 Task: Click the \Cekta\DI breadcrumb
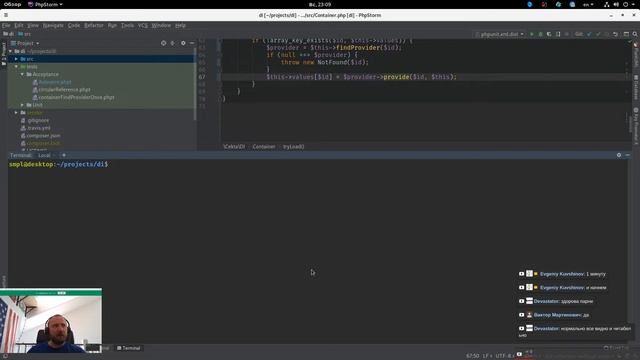click(x=234, y=147)
